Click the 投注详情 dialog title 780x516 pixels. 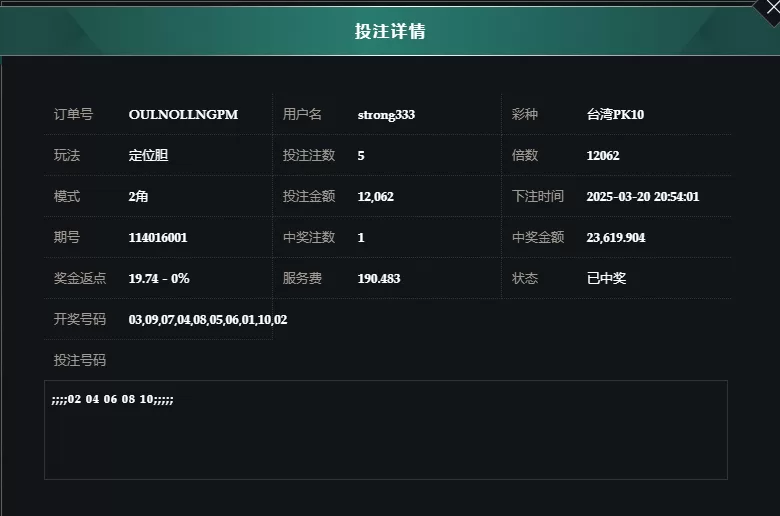coord(390,31)
